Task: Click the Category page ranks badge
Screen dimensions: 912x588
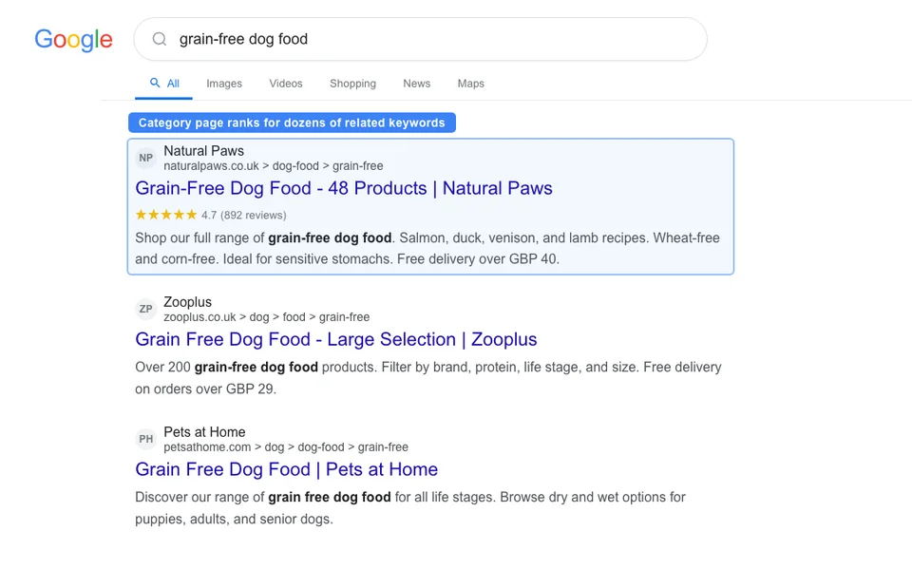Action: 292,123
